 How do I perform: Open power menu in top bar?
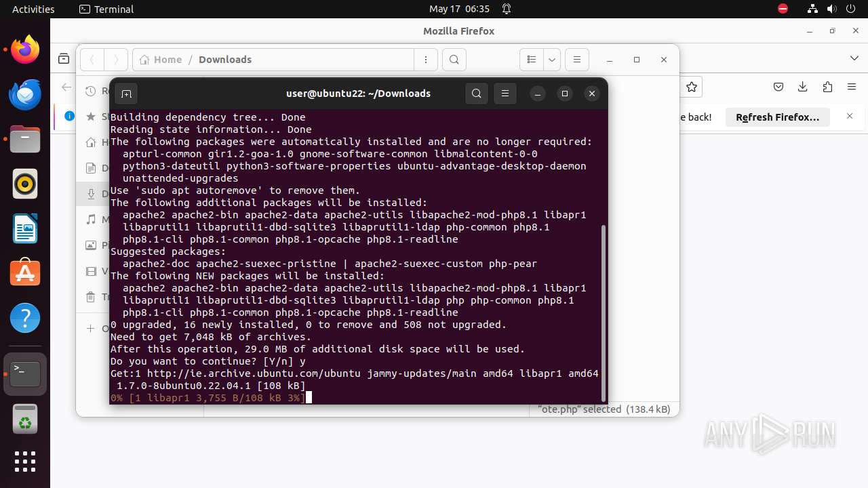pyautogui.click(x=850, y=9)
